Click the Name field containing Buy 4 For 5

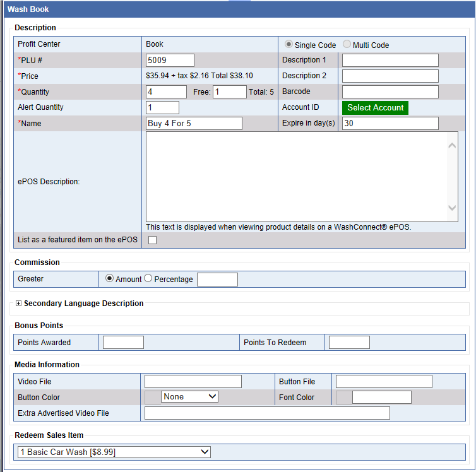click(194, 123)
